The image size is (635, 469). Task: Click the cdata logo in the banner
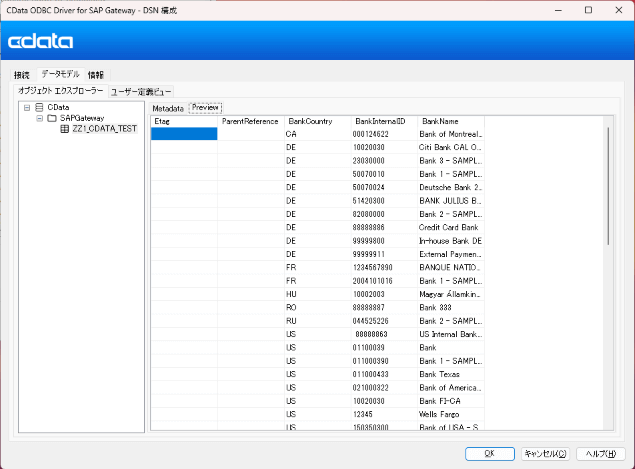pos(40,41)
